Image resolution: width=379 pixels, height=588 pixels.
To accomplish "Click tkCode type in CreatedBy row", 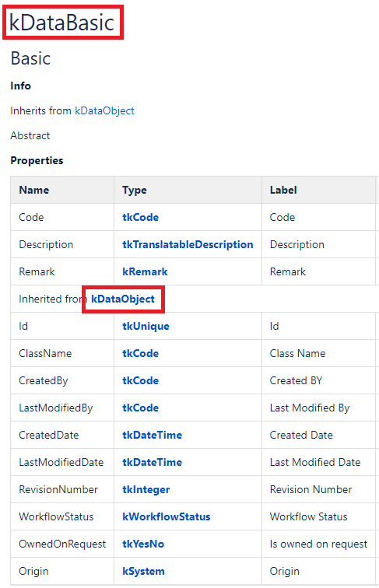I will tap(140, 380).
